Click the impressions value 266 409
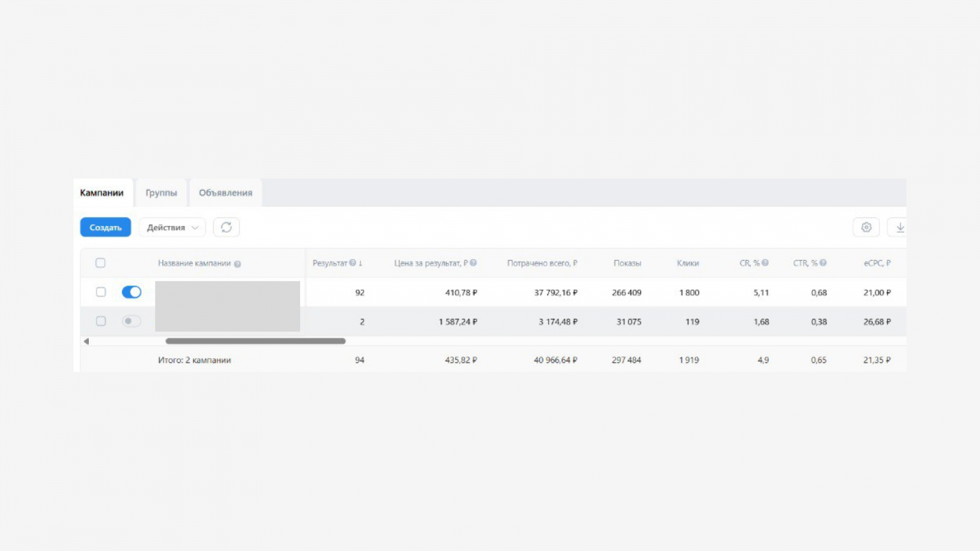Viewport: 980px width, 551px height. pyautogui.click(x=627, y=293)
